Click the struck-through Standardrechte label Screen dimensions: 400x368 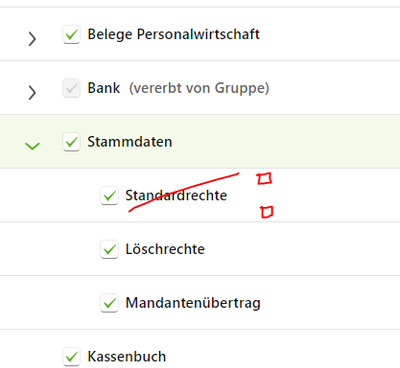pos(176,196)
